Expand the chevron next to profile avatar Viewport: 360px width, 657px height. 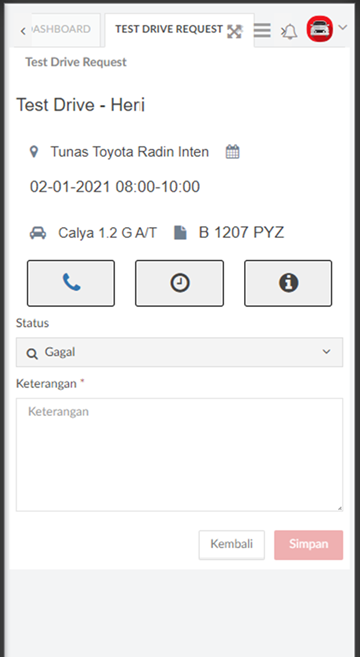coord(342,28)
